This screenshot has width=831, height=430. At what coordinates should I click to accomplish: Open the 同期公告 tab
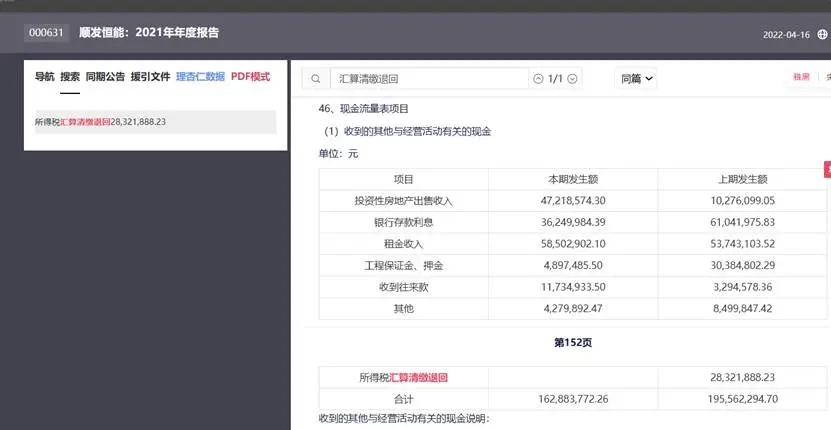[105, 77]
